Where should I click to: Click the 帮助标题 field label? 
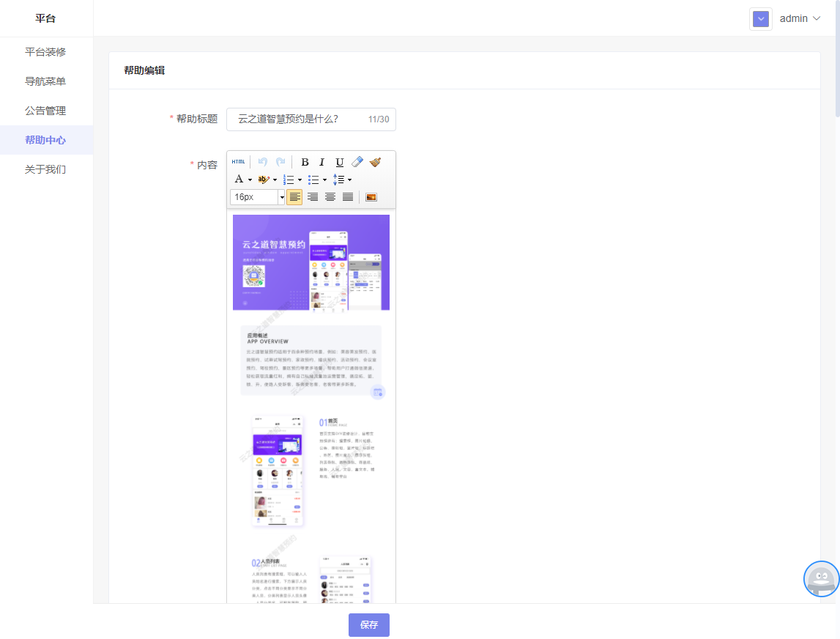197,119
